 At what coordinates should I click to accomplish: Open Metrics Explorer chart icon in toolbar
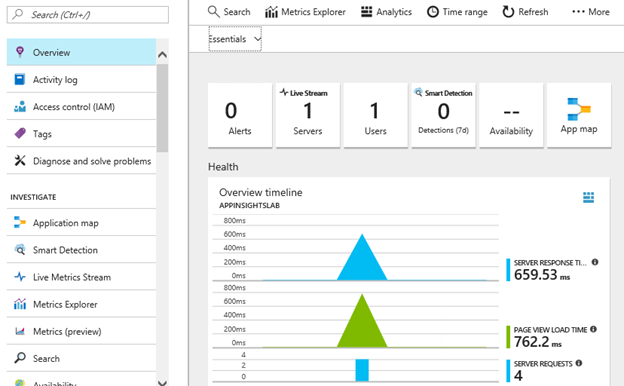[271, 12]
